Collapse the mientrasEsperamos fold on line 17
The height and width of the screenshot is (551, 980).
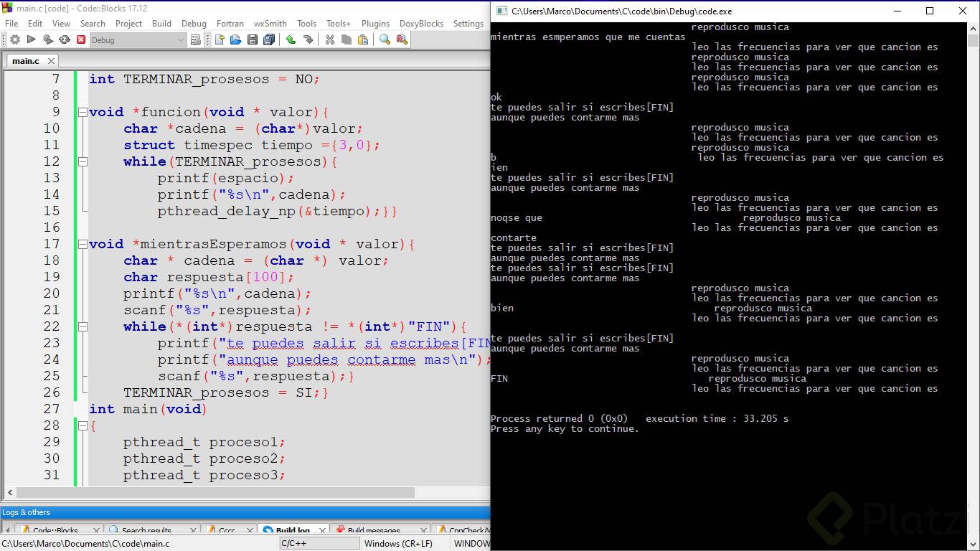pos(83,245)
